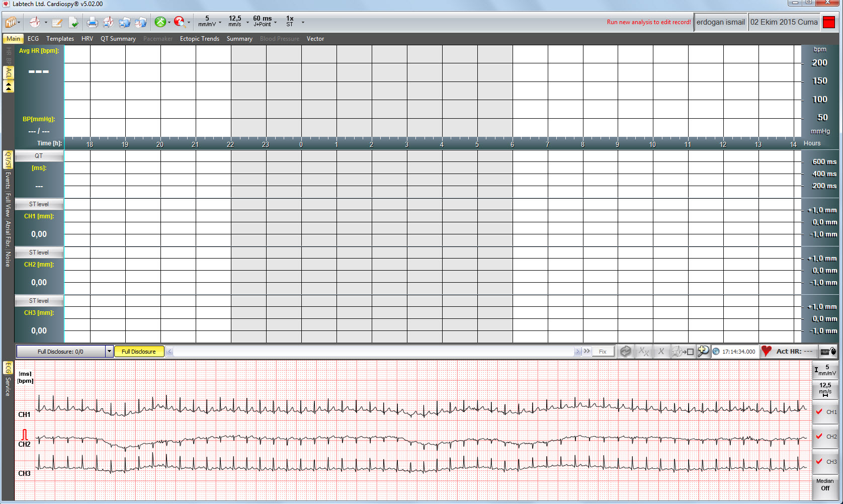Viewport: 843px width, 504px height.
Task: Open the patient records icon
Action: [x=11, y=22]
